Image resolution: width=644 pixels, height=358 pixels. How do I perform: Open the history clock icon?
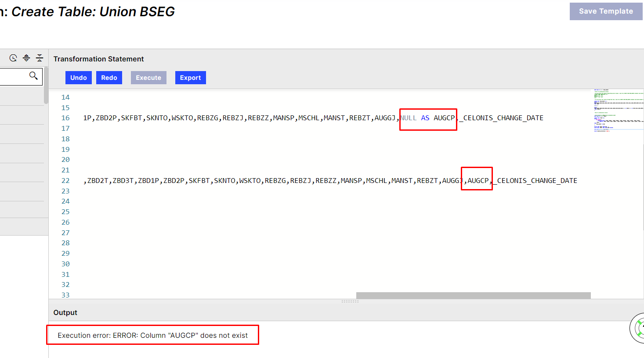coord(13,58)
